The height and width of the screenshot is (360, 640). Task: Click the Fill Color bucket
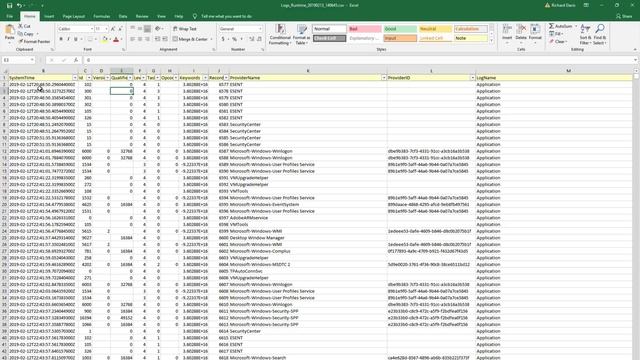(104, 39)
